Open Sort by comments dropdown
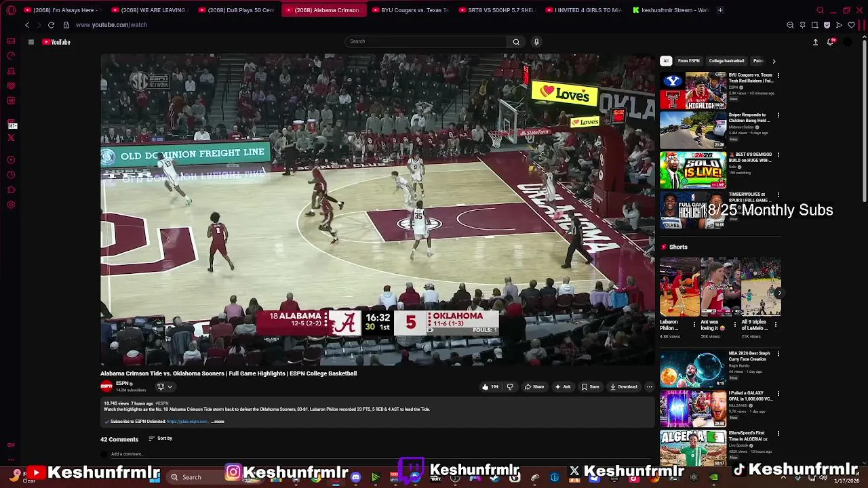 [x=160, y=439]
